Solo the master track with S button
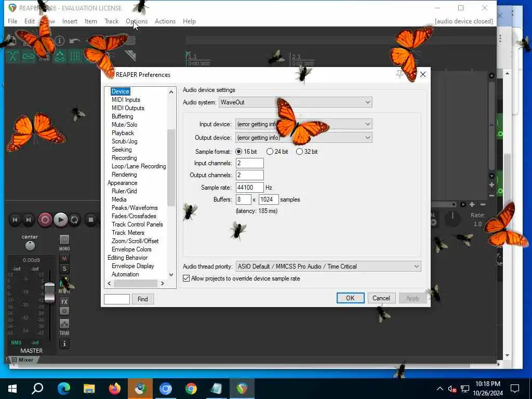Viewport: 532px width, 399px height. pos(64,269)
